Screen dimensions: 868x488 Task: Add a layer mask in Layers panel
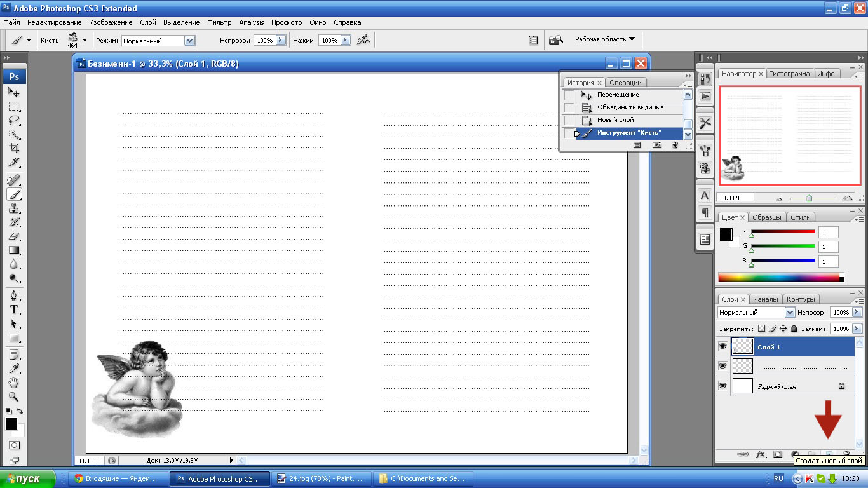tap(778, 454)
